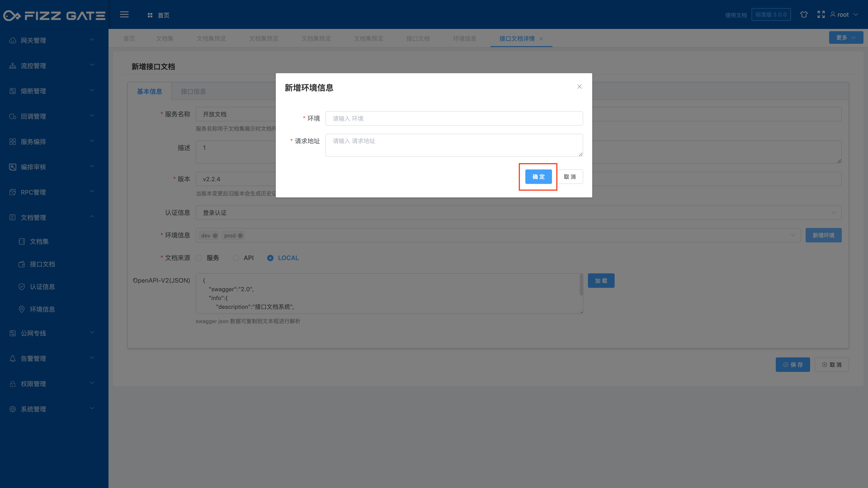Click the 熔断管理 sidebar icon
Viewport: 868px width, 488px height.
[12, 91]
